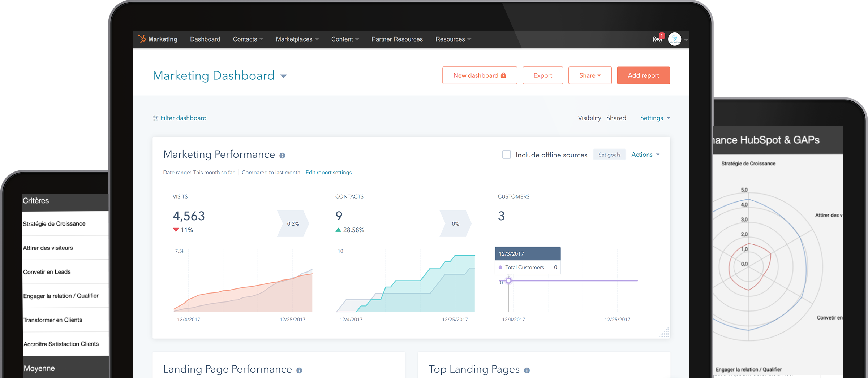
Task: Select 'Stratégie de Croissance' row in Critères list
Action: 65,223
